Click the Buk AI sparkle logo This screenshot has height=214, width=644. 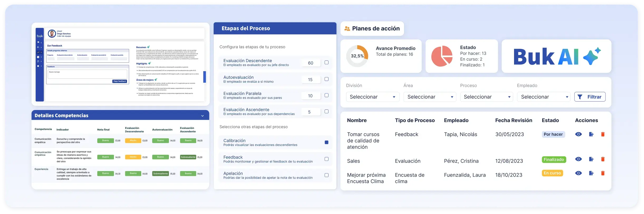point(592,56)
